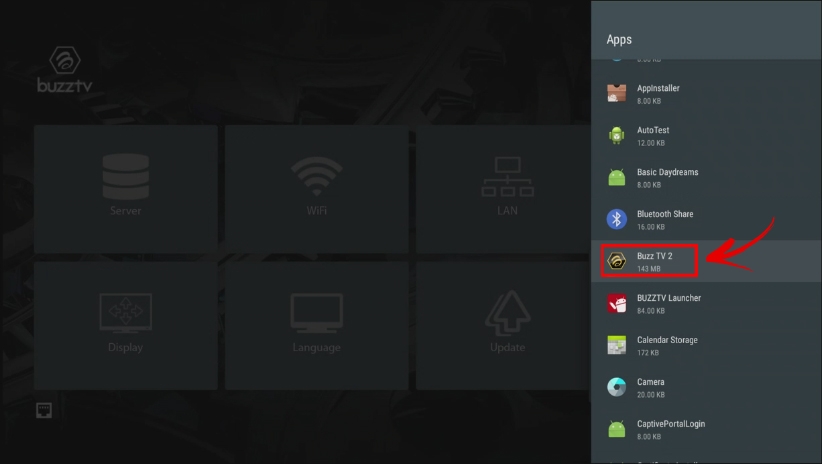822x464 pixels.
Task: Select the Camera app entry
Action: click(x=706, y=387)
